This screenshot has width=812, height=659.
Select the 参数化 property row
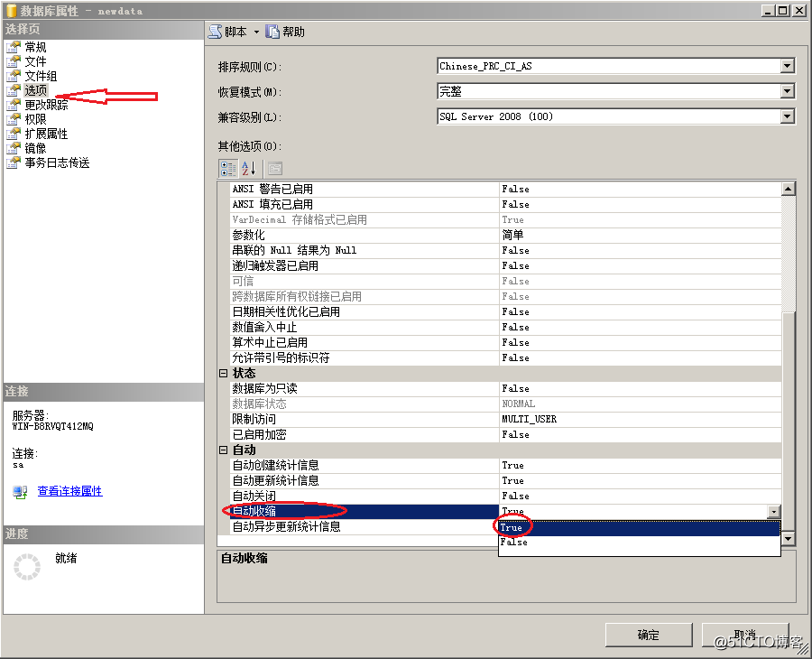pos(505,236)
